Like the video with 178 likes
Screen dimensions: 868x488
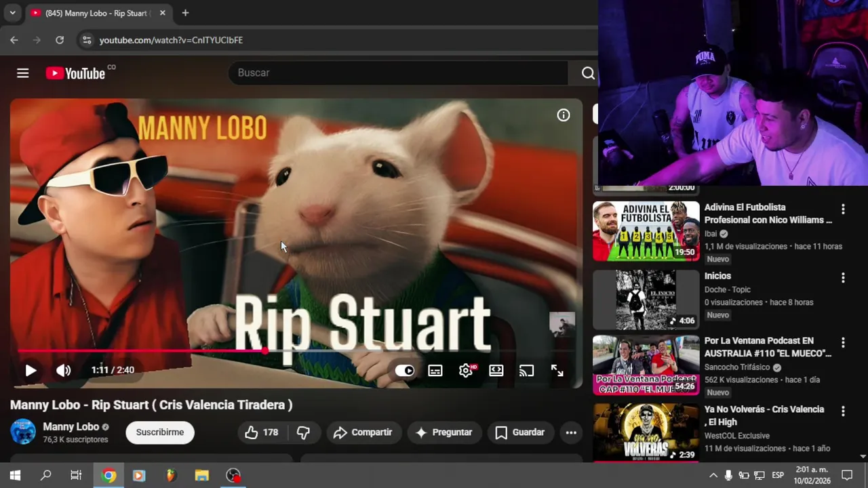tap(262, 432)
